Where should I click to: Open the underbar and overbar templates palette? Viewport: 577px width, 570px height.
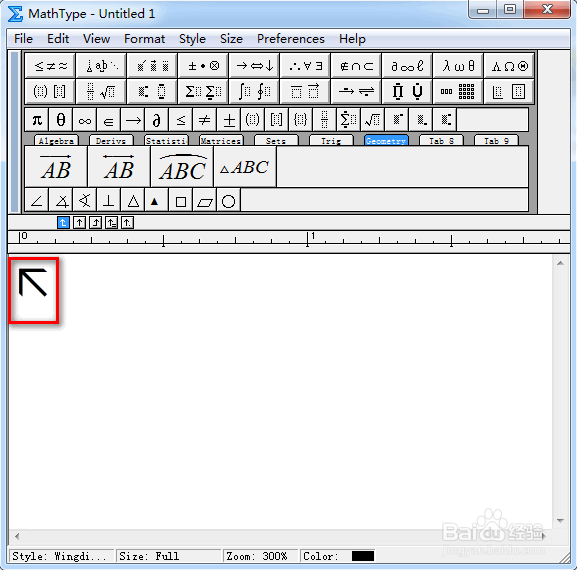(306, 91)
